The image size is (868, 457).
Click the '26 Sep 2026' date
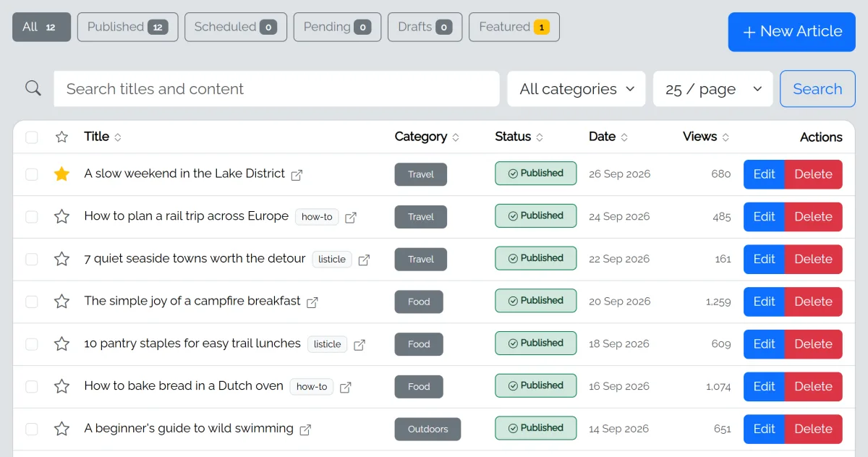[619, 174]
